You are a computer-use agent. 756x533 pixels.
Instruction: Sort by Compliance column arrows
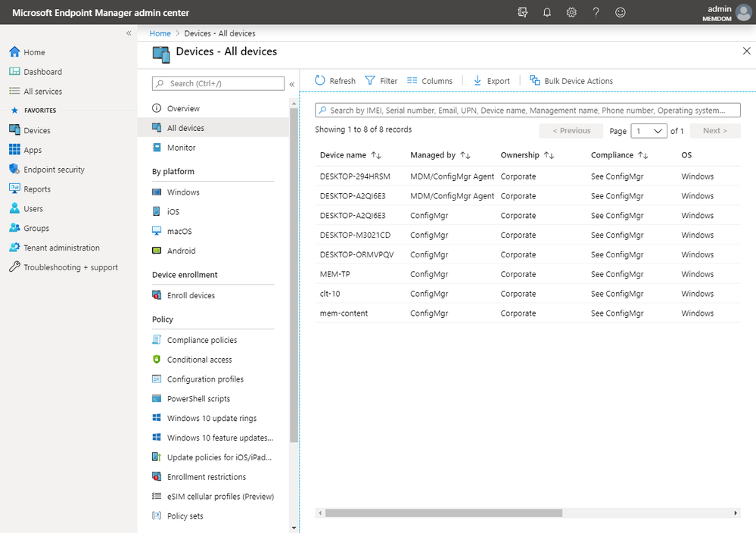(643, 155)
